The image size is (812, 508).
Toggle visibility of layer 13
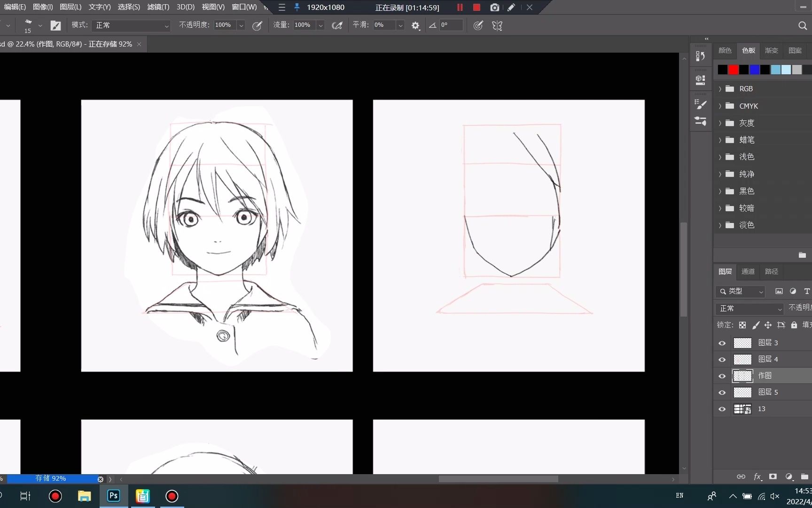[722, 409]
